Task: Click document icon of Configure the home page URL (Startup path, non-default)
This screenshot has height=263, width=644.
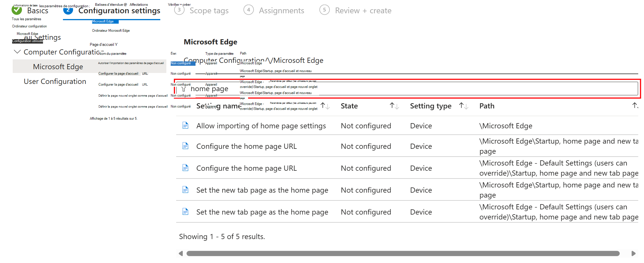Action: (185, 146)
